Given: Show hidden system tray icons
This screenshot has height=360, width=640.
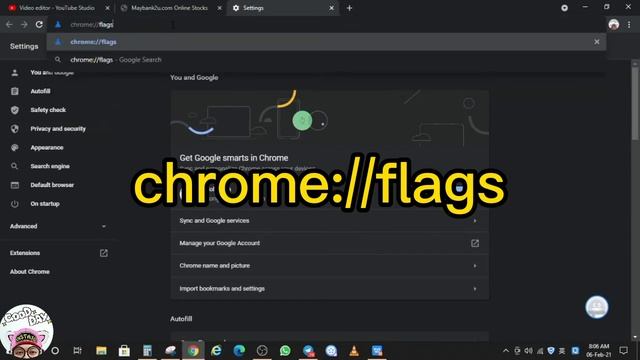Looking at the screenshot, I should point(506,351).
